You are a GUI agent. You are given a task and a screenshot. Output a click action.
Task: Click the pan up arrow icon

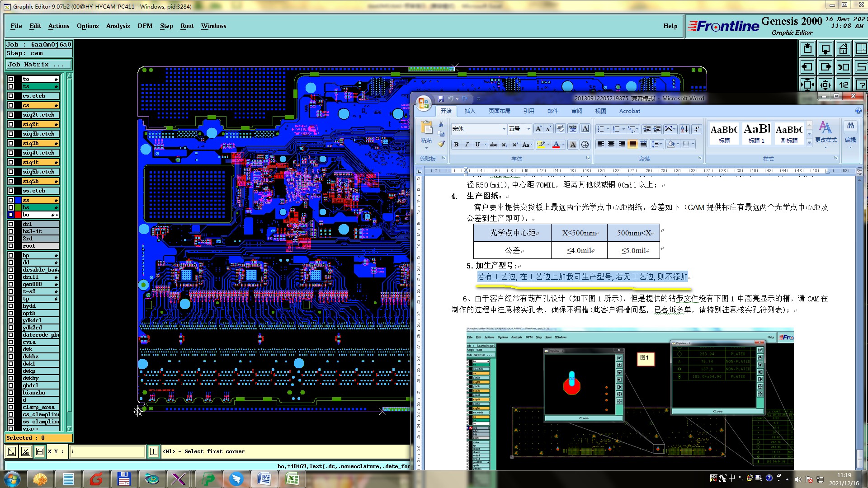coord(807,49)
